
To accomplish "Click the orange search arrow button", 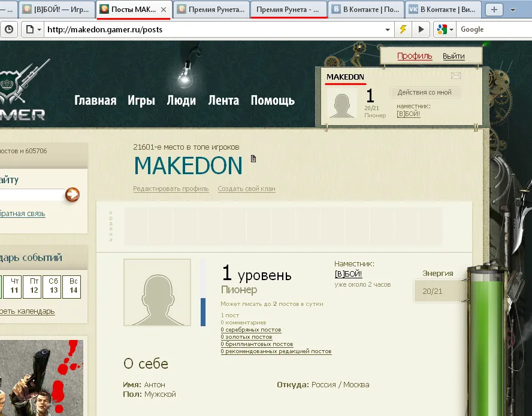I will 72,195.
